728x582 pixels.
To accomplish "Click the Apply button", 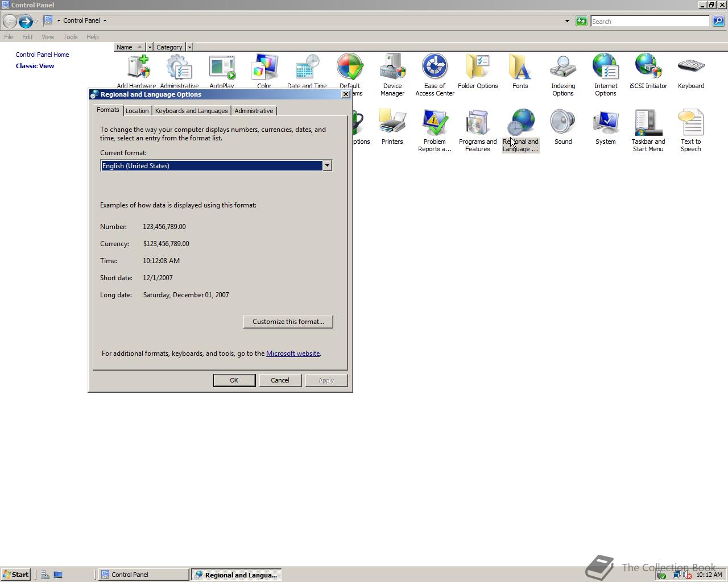I will point(326,380).
